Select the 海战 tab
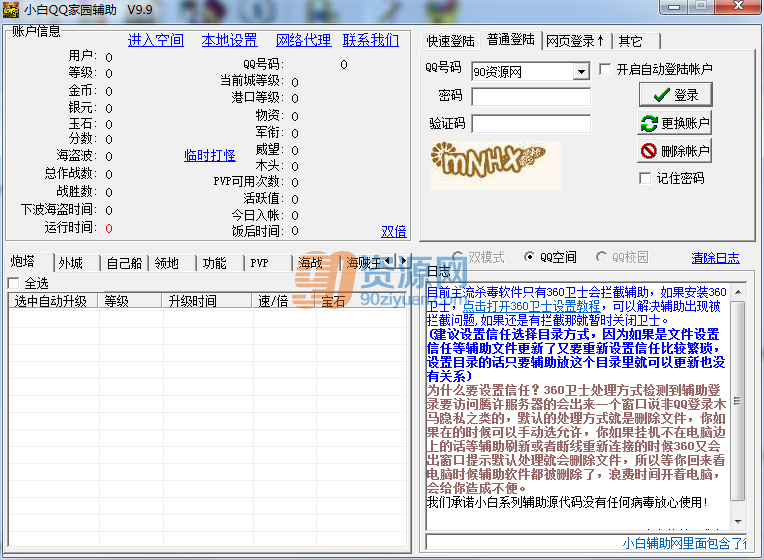The width and height of the screenshot is (764, 560). pyautogui.click(x=315, y=263)
